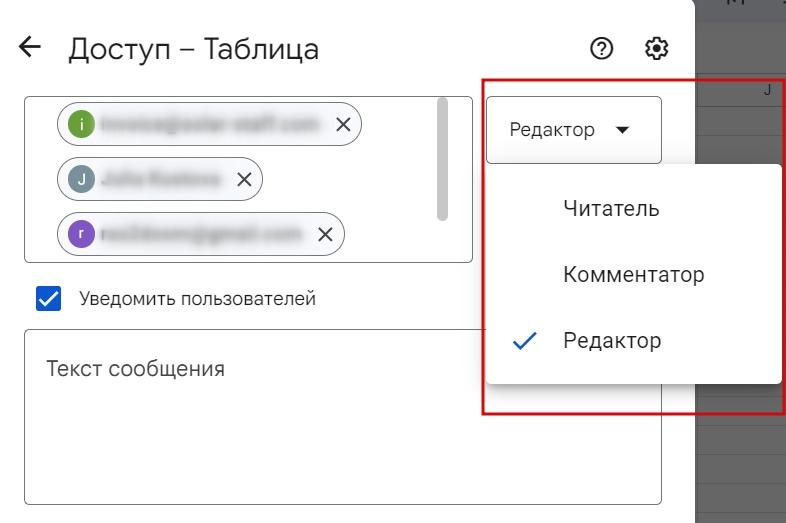This screenshot has height=523, width=786.
Task: Click the blue checkmark in role menu
Action: (524, 341)
